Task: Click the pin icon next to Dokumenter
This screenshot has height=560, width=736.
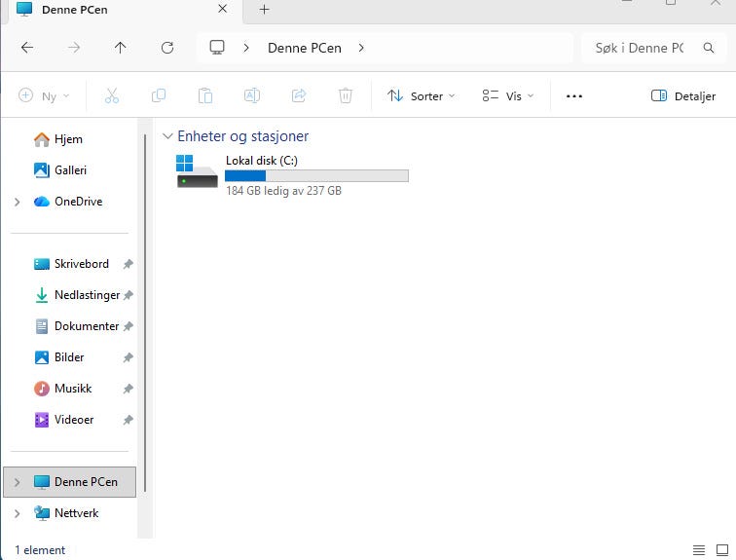Action: click(x=129, y=326)
